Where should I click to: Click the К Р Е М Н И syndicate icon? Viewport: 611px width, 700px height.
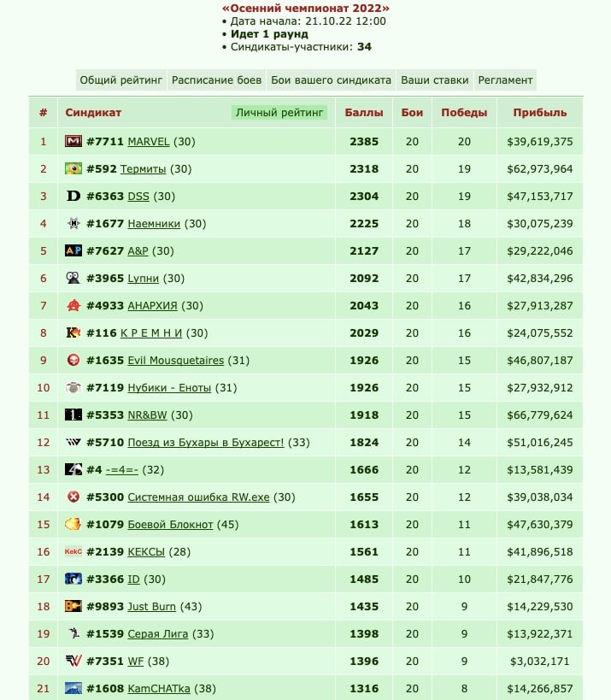pos(73,332)
